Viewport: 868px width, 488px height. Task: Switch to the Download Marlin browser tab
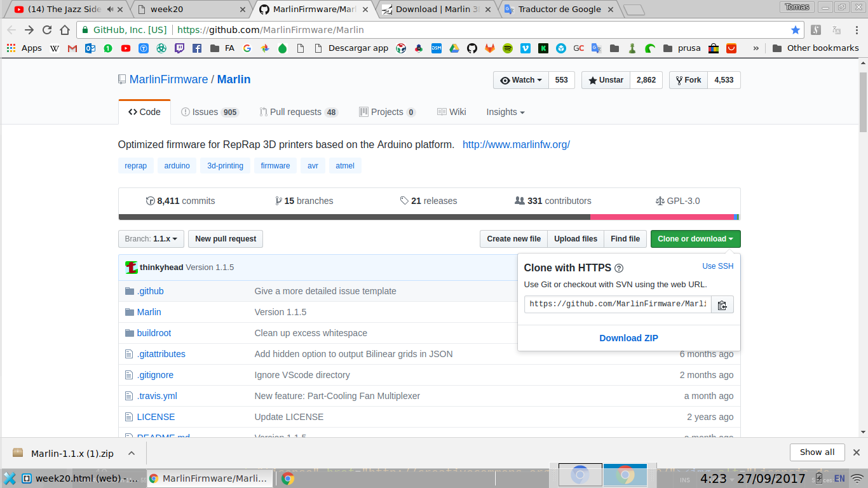(437, 9)
